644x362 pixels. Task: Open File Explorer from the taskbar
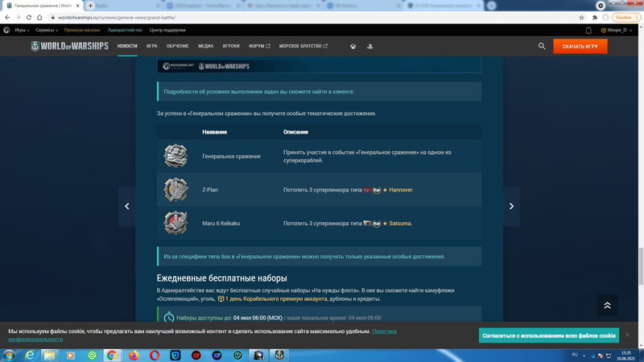tap(50, 356)
